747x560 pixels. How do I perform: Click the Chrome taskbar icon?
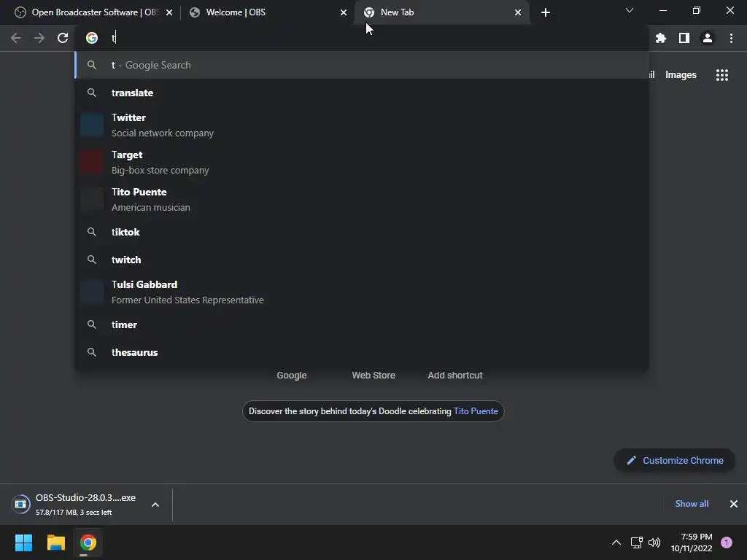click(x=88, y=542)
